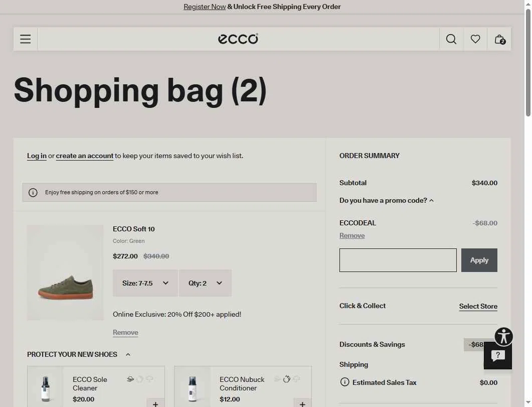Open the help chat bubble icon

point(498,356)
